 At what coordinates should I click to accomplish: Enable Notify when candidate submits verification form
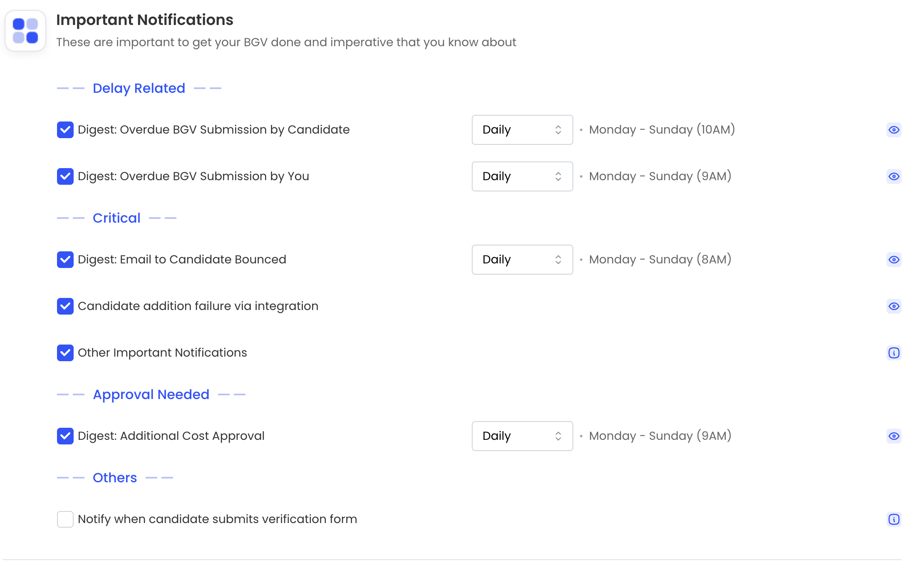coord(65,519)
